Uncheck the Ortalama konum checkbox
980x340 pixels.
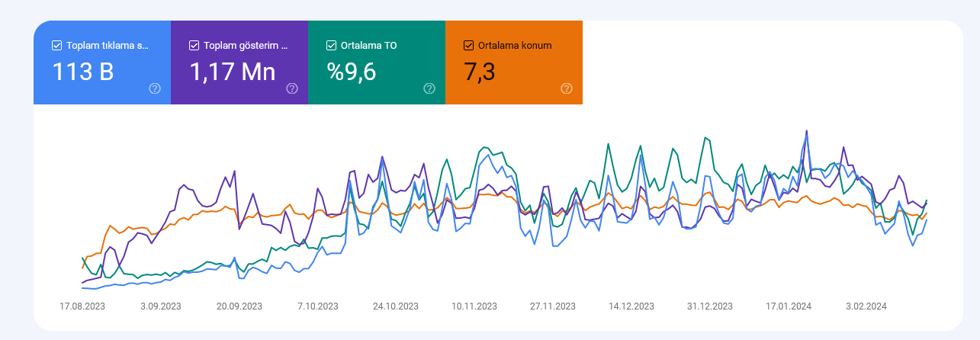(x=468, y=45)
